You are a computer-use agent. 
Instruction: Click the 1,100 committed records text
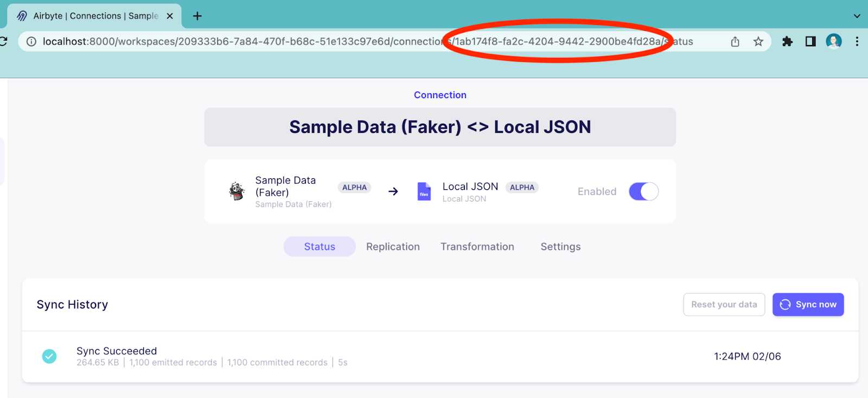tap(277, 363)
